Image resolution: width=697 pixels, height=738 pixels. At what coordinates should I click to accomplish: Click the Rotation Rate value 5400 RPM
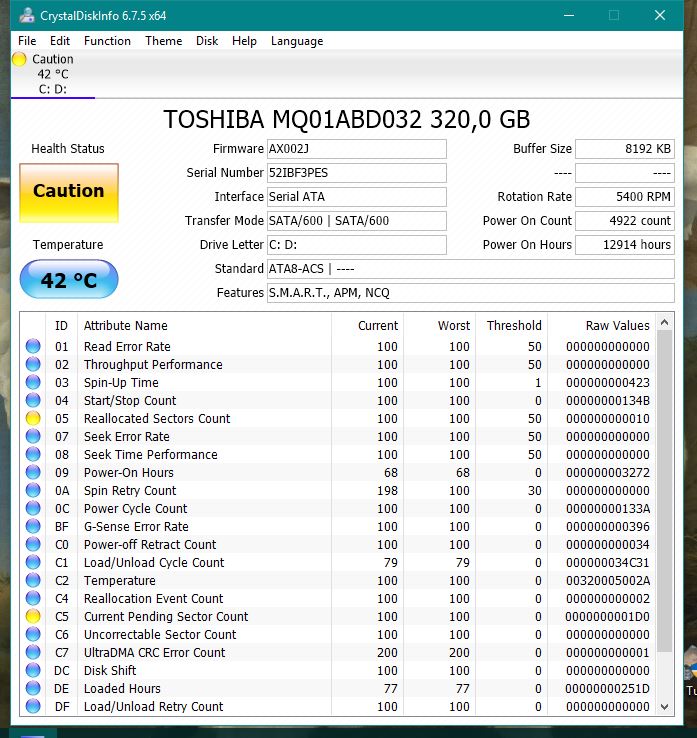click(625, 197)
